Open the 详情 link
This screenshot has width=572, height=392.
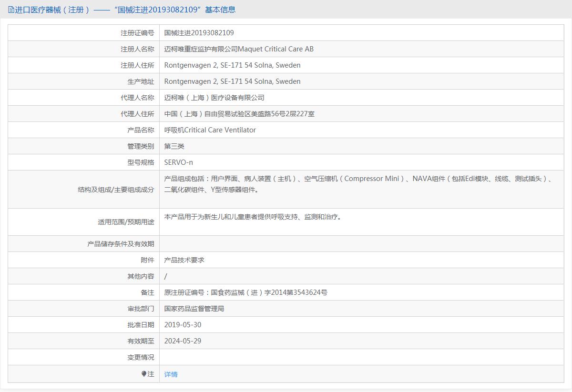(171, 374)
